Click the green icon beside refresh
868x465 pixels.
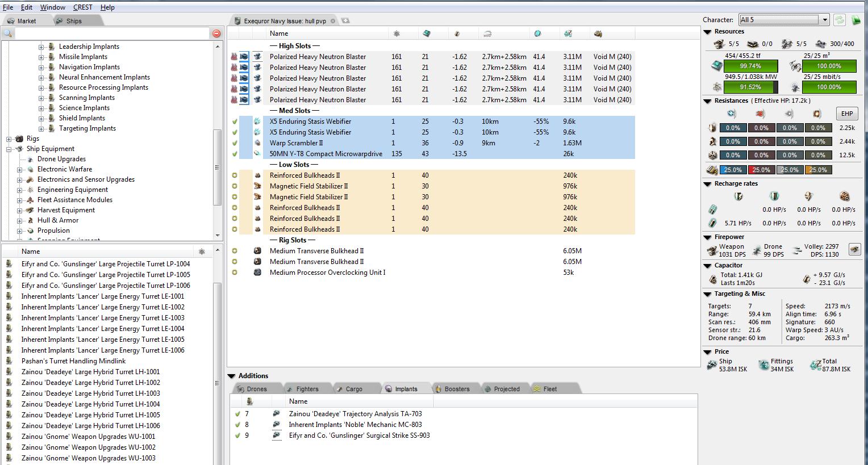point(856,20)
